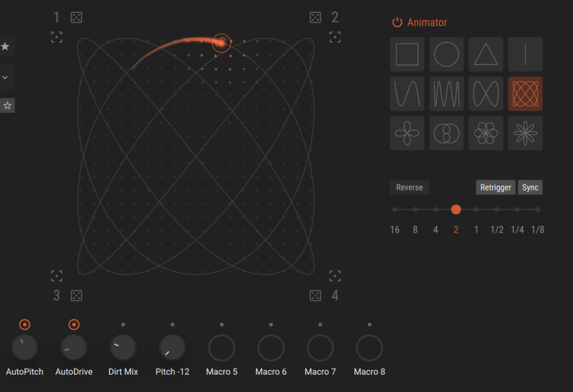
Task: Select the dense multi-wave shape
Action: 446,93
